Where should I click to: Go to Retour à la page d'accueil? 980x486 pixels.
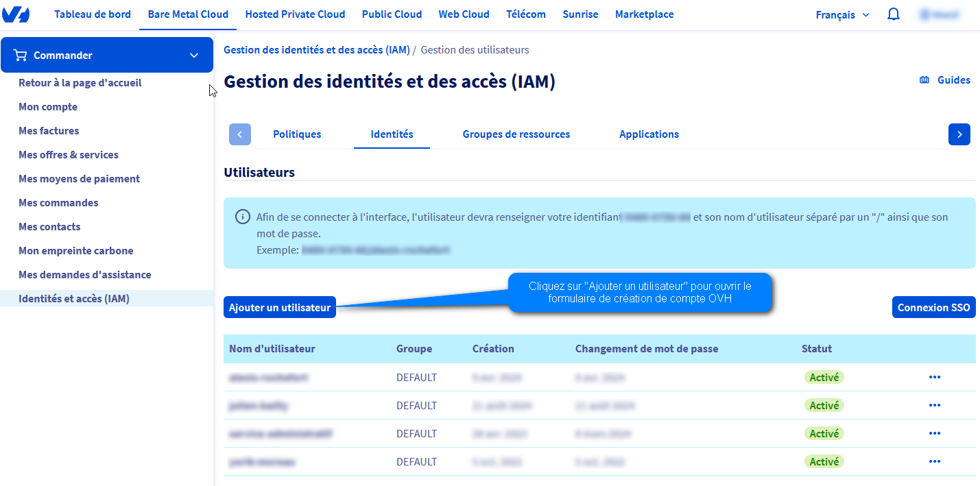[x=80, y=83]
